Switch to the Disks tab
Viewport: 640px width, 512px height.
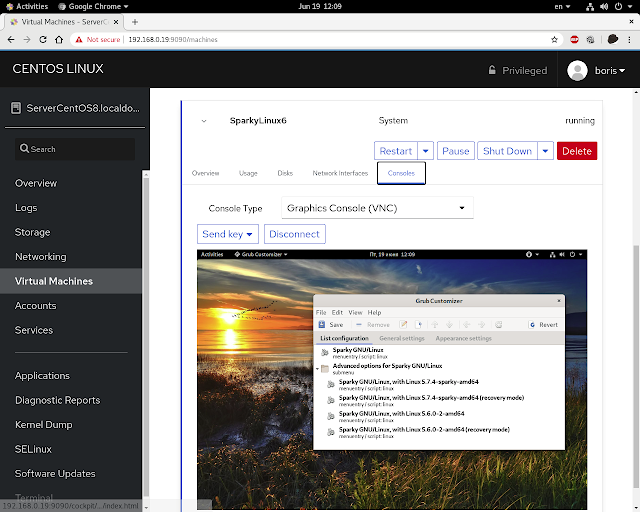pos(285,173)
